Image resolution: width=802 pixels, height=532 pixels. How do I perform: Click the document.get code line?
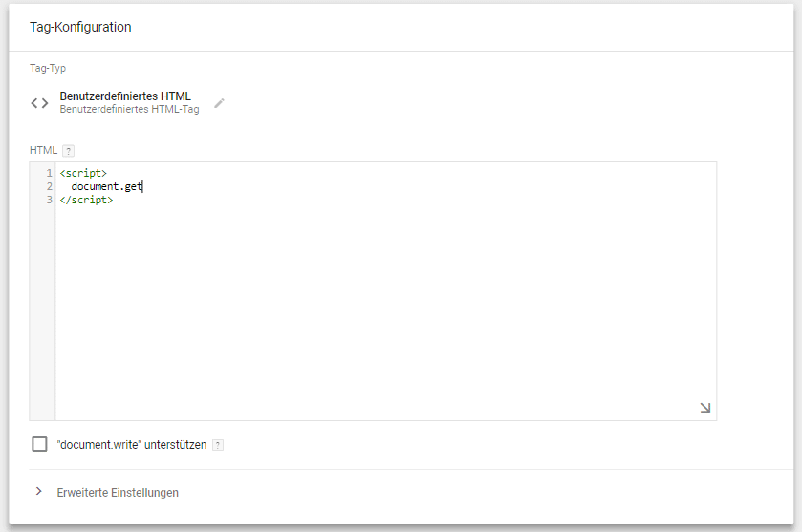click(106, 186)
